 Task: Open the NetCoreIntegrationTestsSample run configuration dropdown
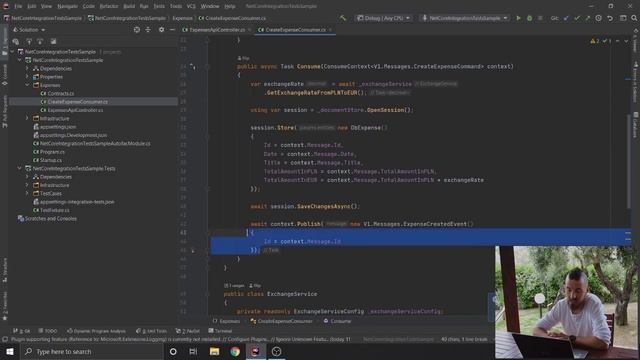click(464, 18)
